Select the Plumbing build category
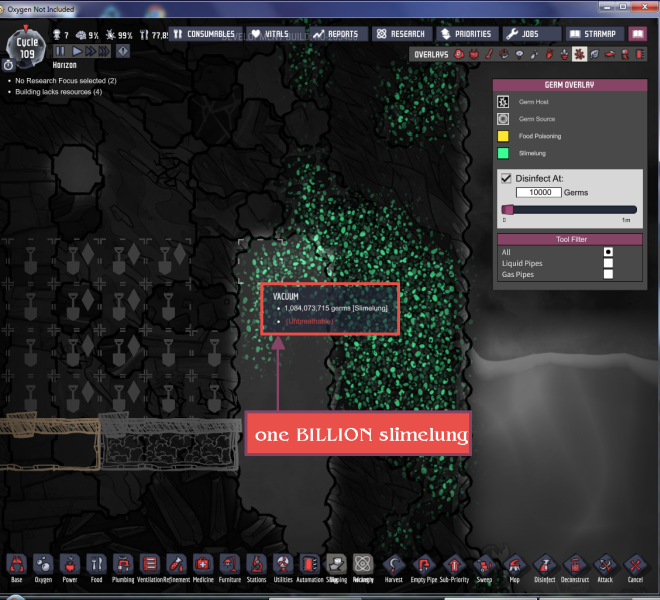Image resolution: width=660 pixels, height=600 pixels. pos(123,566)
